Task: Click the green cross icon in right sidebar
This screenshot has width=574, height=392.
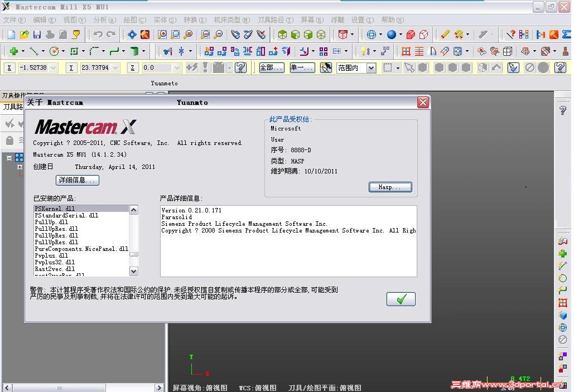Action: coord(563,253)
